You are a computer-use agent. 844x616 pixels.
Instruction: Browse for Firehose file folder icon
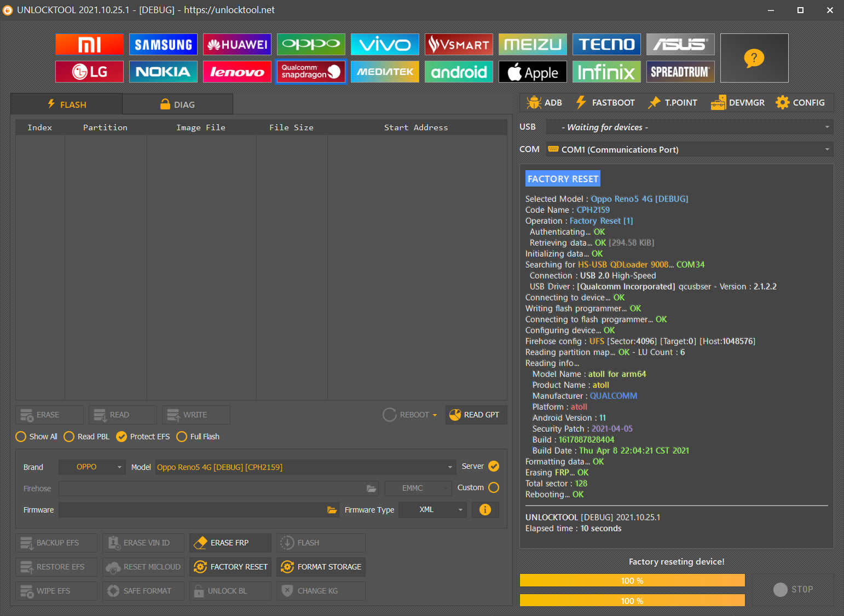point(372,489)
